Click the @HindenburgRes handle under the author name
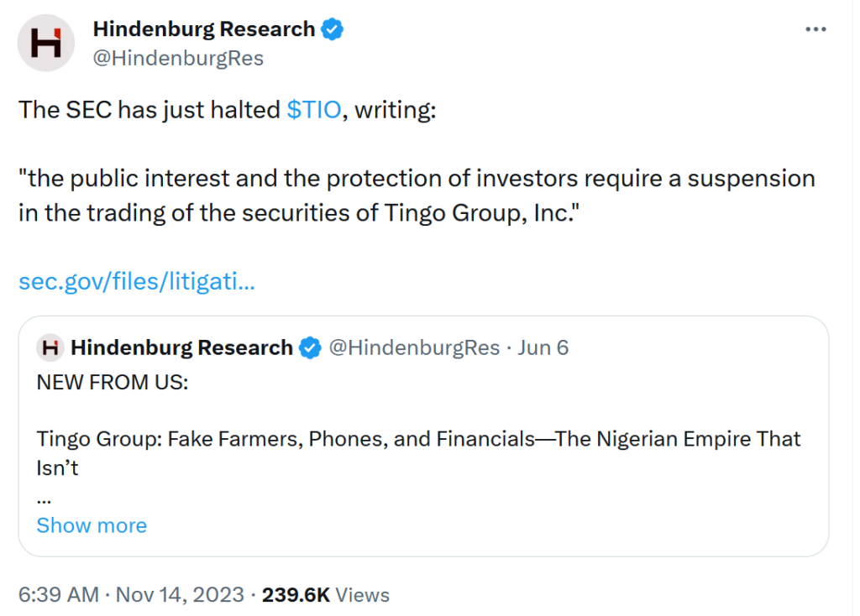 [178, 58]
